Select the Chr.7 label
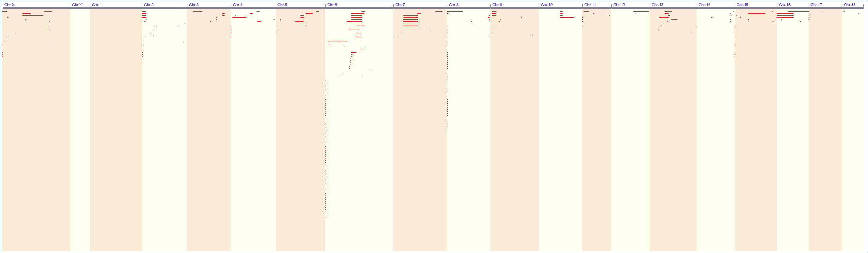The height and width of the screenshot is (253, 868). pyautogui.click(x=400, y=5)
